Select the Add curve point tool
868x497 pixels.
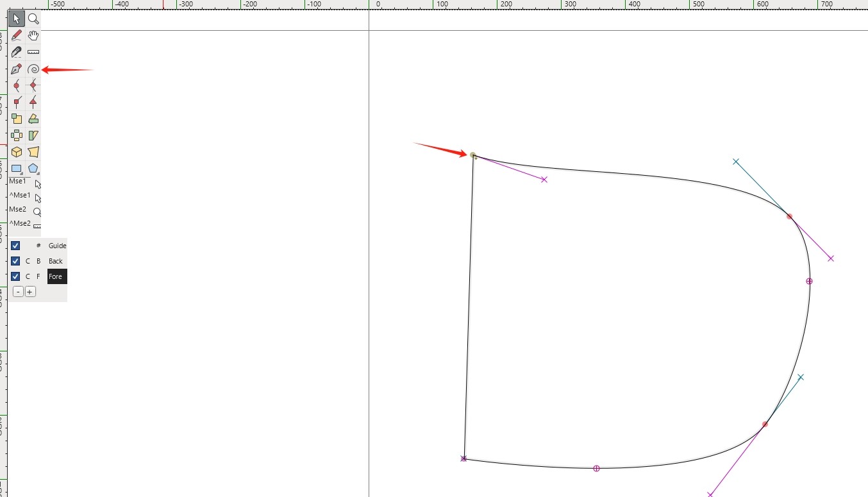click(17, 85)
